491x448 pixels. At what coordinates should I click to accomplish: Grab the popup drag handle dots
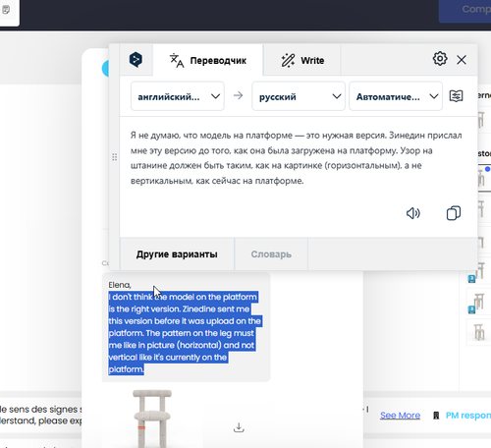pos(115,157)
